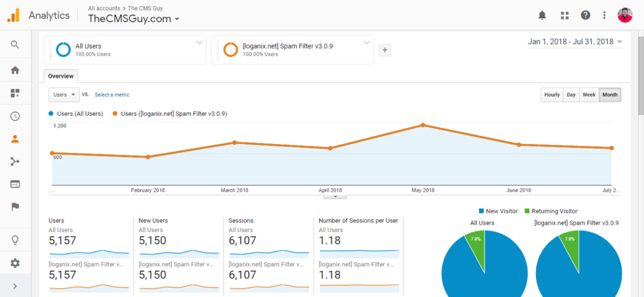This screenshot has height=297, width=644.
Task: Click the All Users segment drag handle
Action: [x=50, y=50]
